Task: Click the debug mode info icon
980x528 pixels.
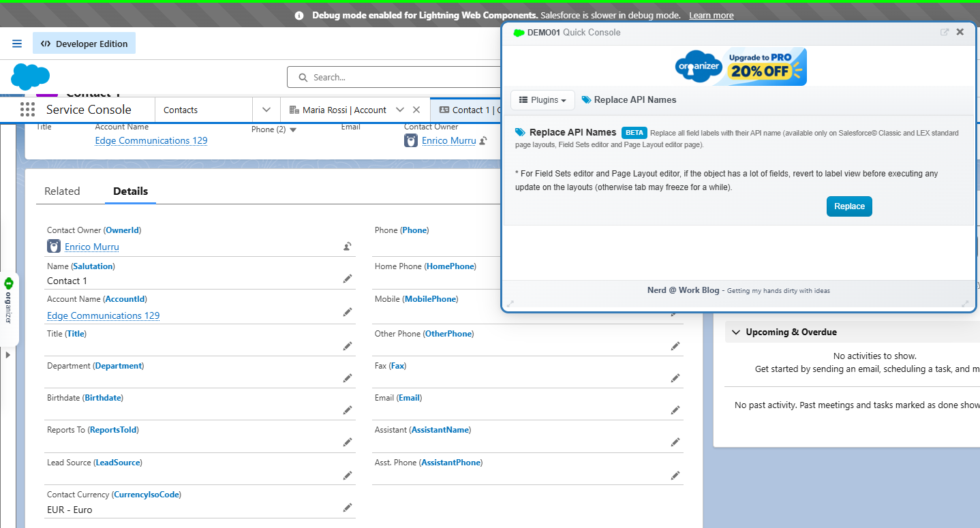Action: click(x=299, y=15)
